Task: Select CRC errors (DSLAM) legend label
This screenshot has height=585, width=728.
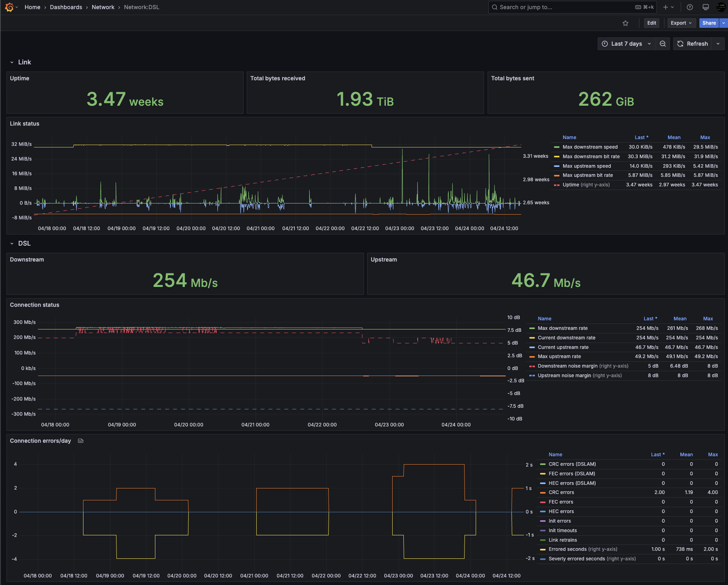Action: tap(572, 464)
